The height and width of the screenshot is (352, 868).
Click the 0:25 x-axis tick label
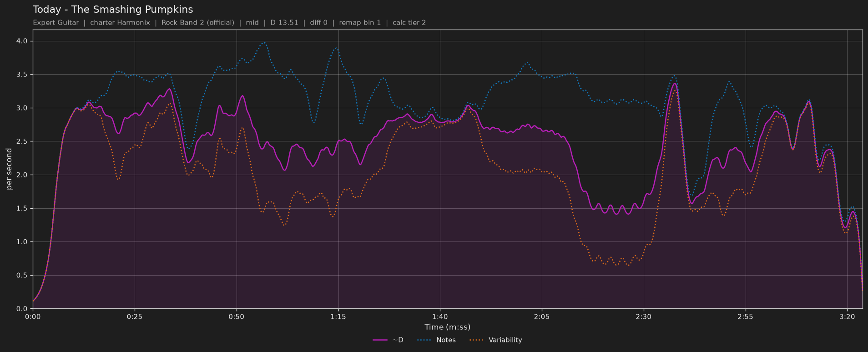(x=135, y=317)
